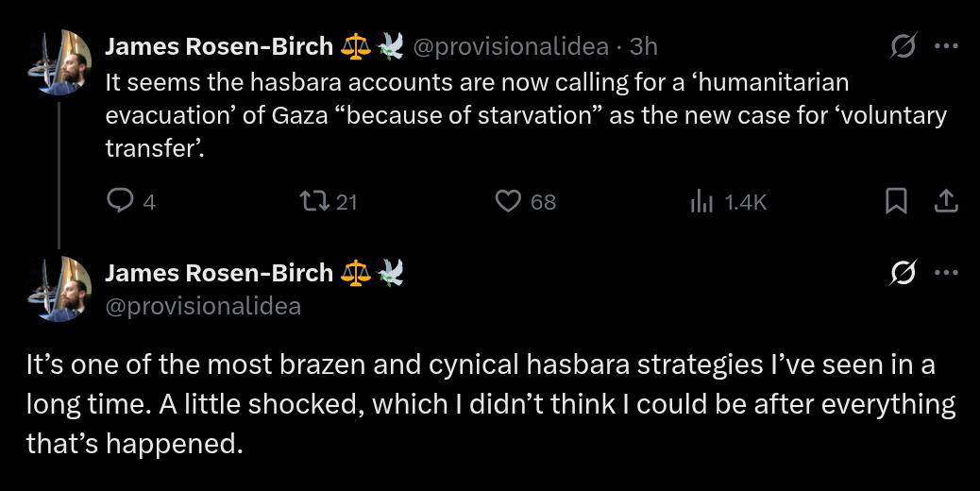Image resolution: width=980 pixels, height=491 pixels.
Task: Click @provisionalidea handle under second tweet name
Action: point(203,306)
